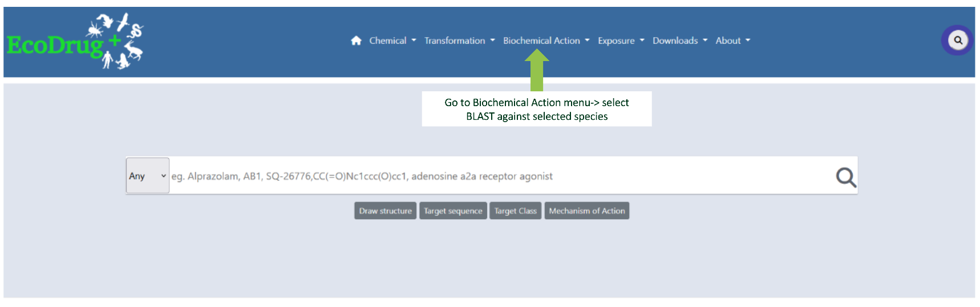Expand the Exposure dropdown
This screenshot has width=980, height=307.
coord(621,41)
